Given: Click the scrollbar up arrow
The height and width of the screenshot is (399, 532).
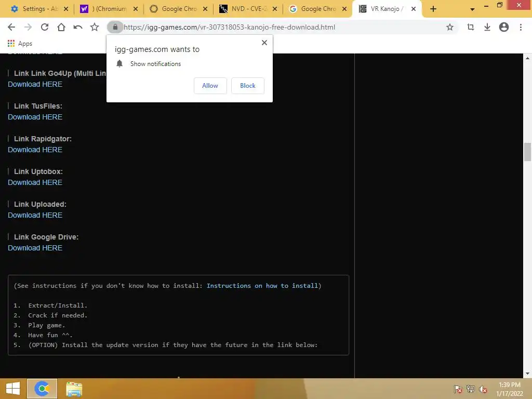Looking at the screenshot, I should click(527, 58).
